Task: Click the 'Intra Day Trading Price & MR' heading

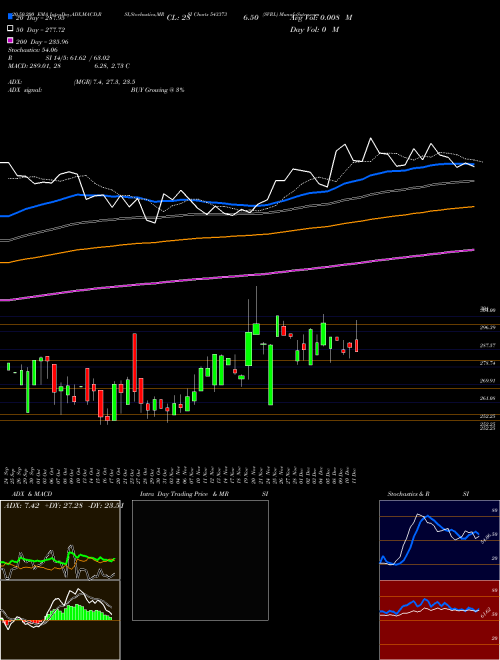Action: point(184,494)
